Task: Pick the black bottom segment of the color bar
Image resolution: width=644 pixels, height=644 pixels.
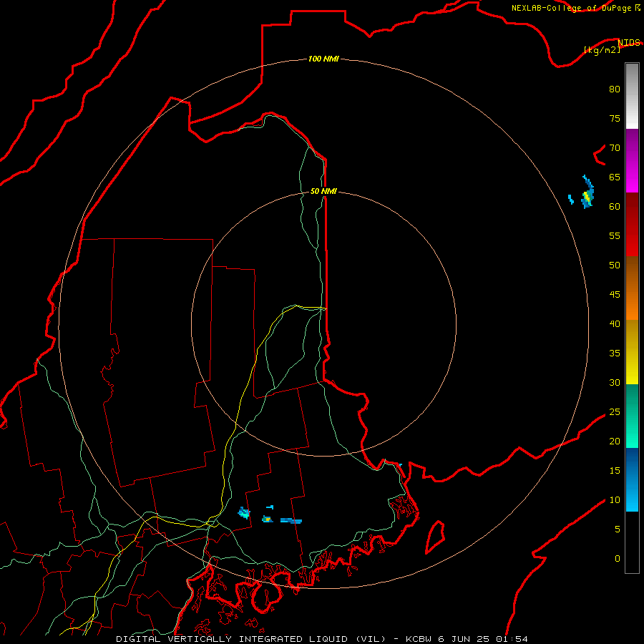Action: click(x=632, y=542)
